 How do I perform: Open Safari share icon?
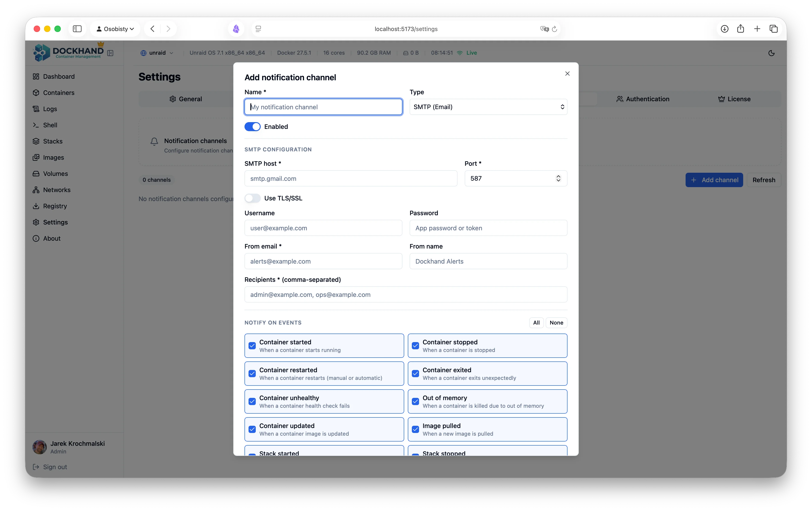[x=740, y=29]
